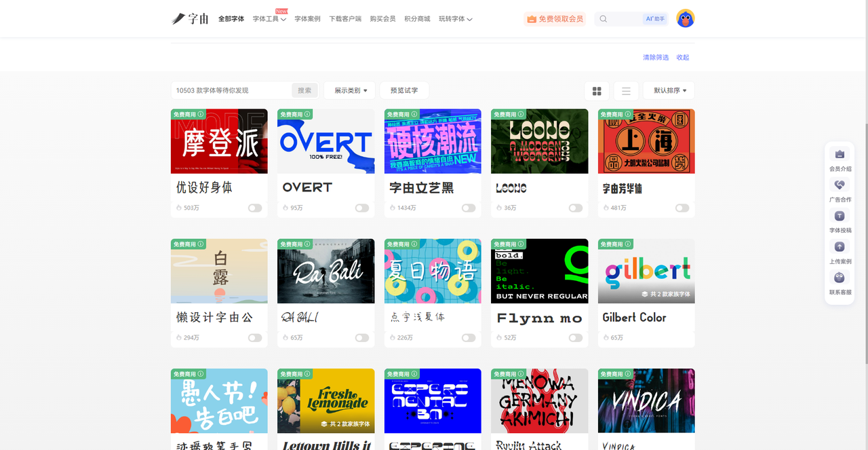Click the 免费领取会员 button

point(555,19)
